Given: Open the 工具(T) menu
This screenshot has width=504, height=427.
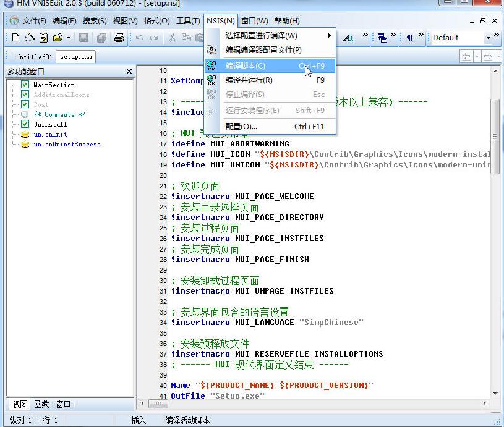Looking at the screenshot, I should (x=188, y=21).
